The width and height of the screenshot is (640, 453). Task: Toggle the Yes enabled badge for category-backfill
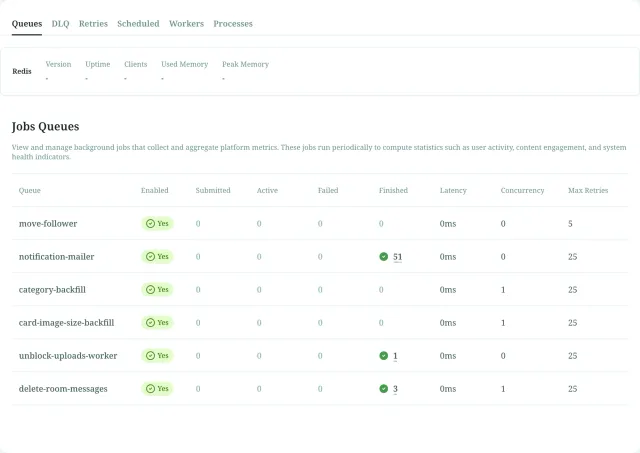157,289
